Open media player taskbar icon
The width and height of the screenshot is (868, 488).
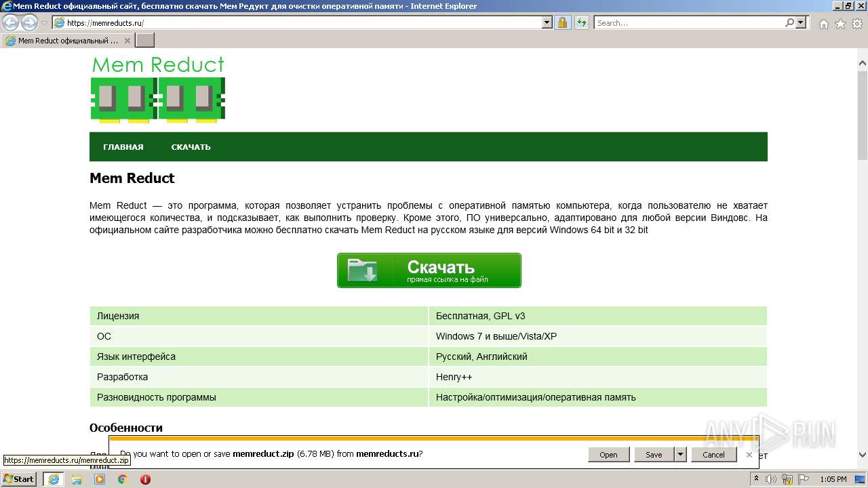point(100,479)
